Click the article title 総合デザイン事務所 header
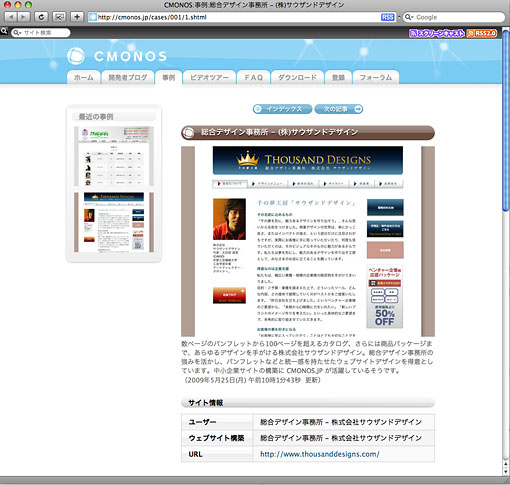 308,132
